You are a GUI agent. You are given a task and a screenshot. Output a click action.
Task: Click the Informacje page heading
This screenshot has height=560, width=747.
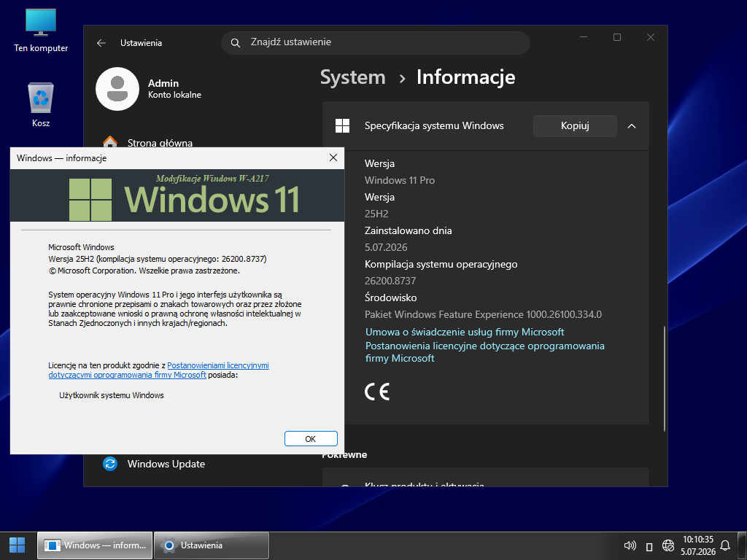tap(466, 77)
